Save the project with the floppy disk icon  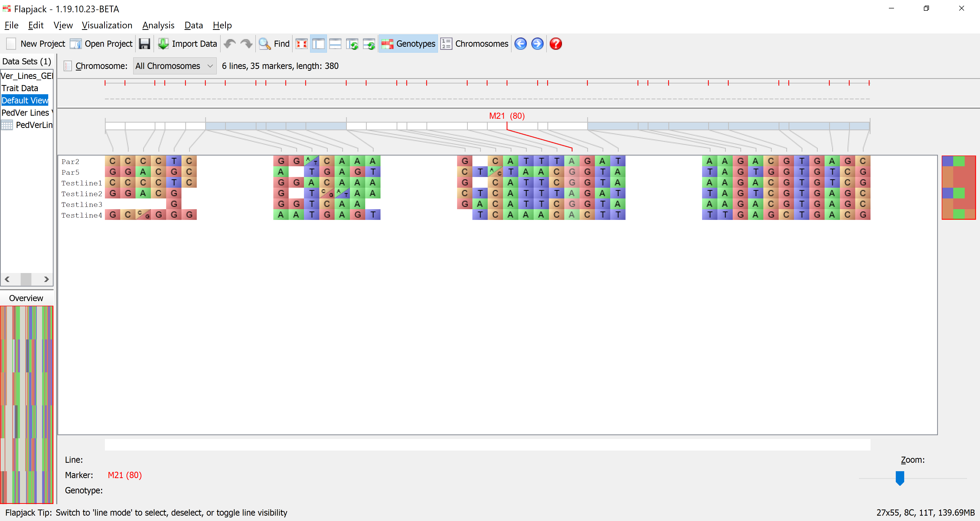144,44
